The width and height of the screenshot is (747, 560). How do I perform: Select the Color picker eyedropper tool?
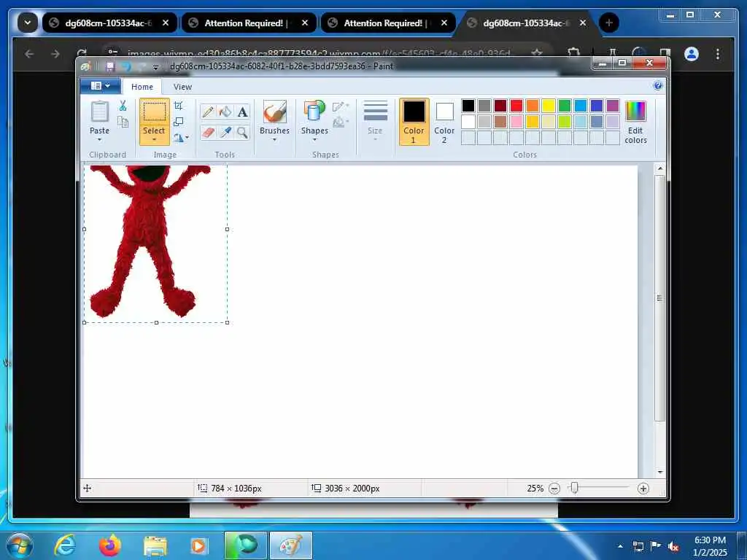point(225,132)
